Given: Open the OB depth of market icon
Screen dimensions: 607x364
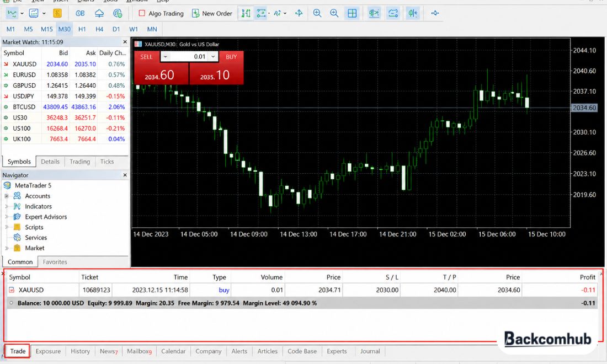Looking at the screenshot, I should 80,14.
